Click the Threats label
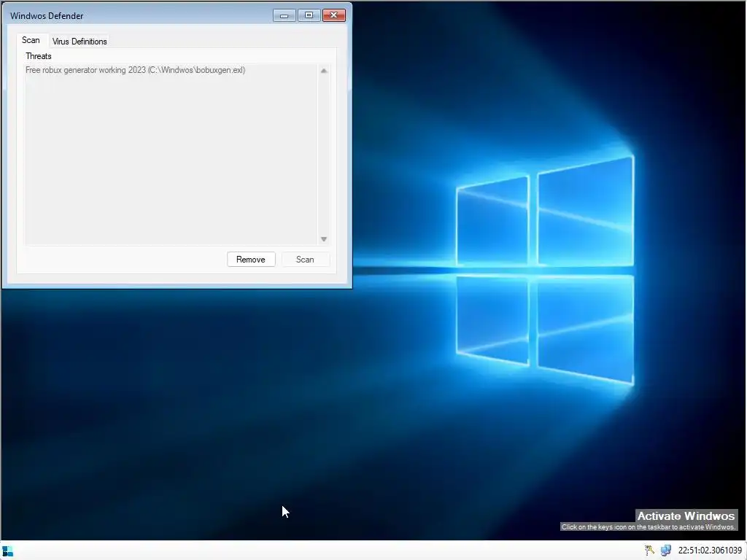This screenshot has height=560, width=747. [x=39, y=56]
